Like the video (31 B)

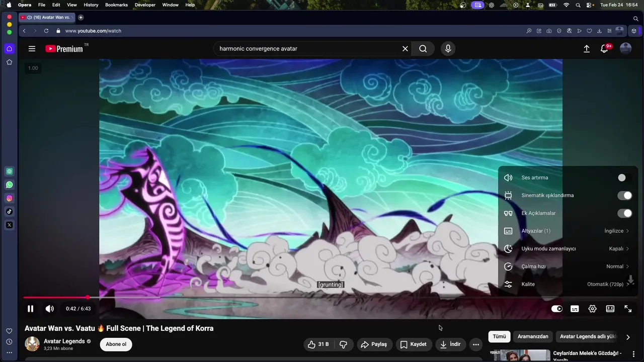318,344
